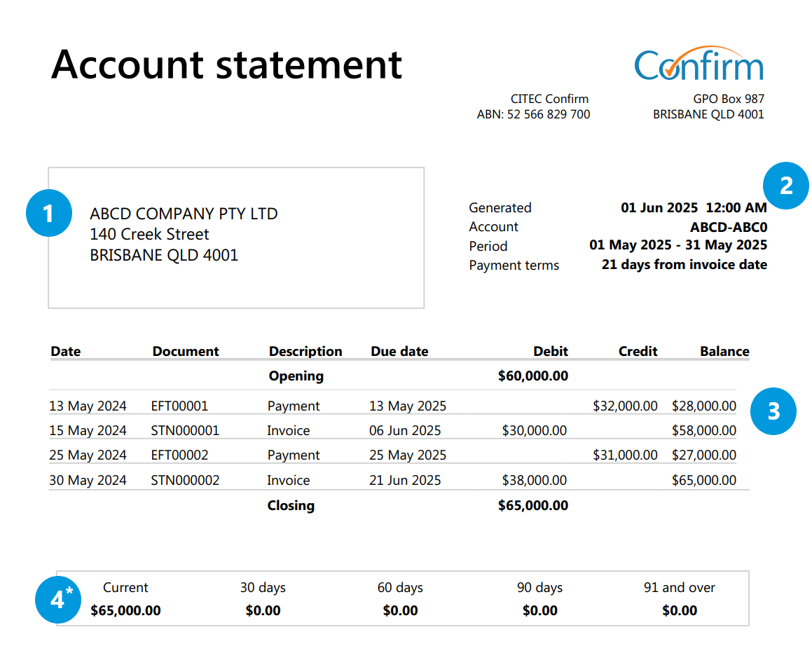Click due date '25 May 2025'
812x667 pixels.
click(408, 455)
